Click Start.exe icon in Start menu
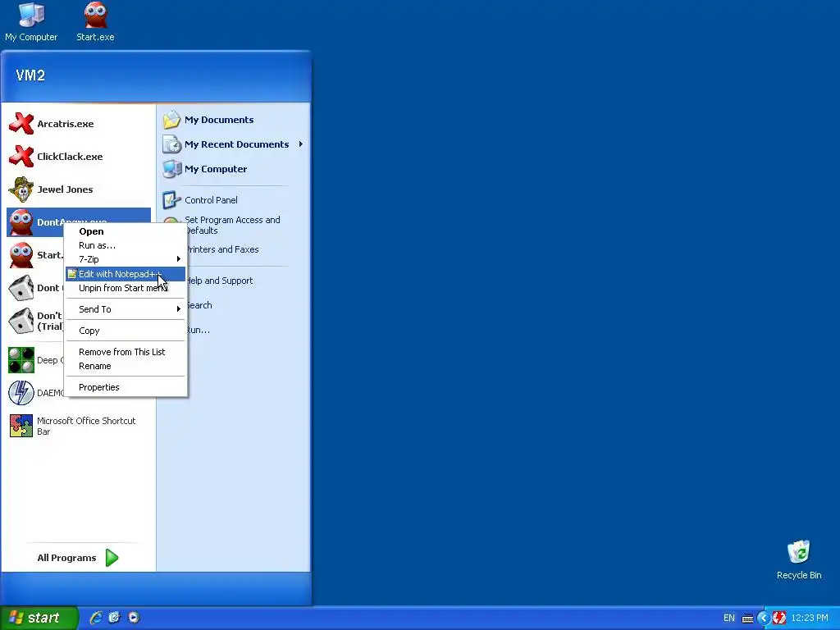Screen dimensions: 840x630 point(21,255)
